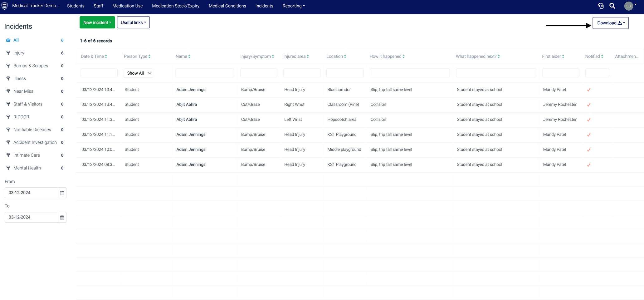Open search with the magnifier icon
This screenshot has height=300, width=644.
(612, 6)
